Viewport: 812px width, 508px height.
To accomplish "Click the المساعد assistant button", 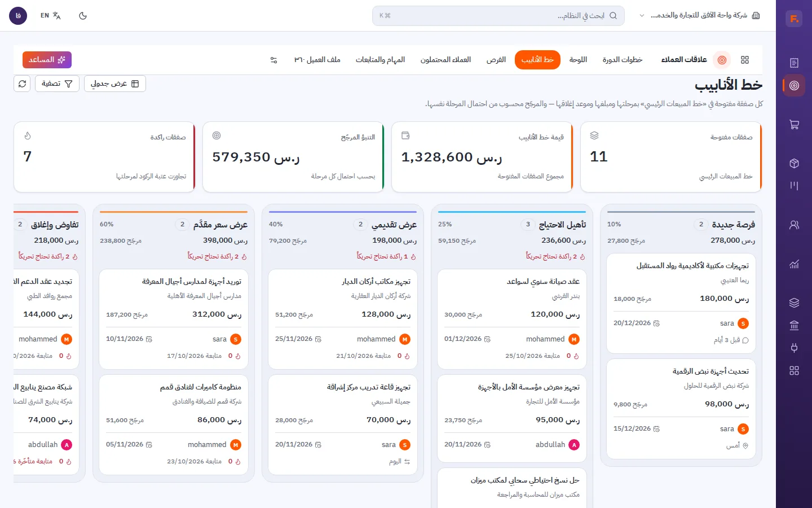I will tap(47, 60).
